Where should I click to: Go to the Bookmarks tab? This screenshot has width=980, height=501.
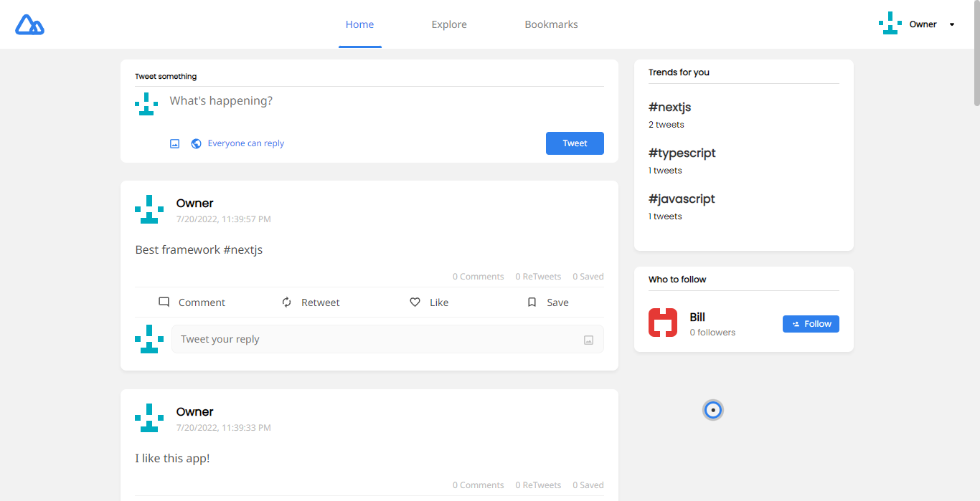(x=551, y=24)
